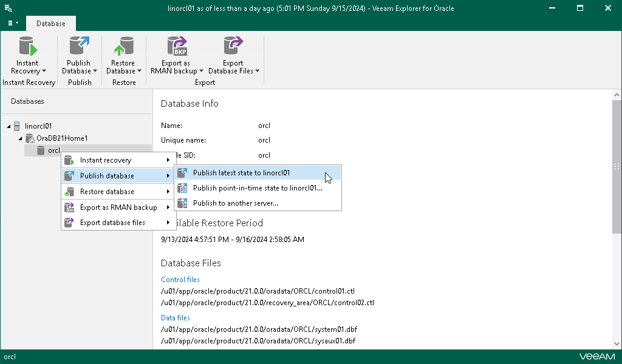Screen dimensions: 622x364
Task: Click the vertical scrollbar thumb
Action: click(617, 167)
